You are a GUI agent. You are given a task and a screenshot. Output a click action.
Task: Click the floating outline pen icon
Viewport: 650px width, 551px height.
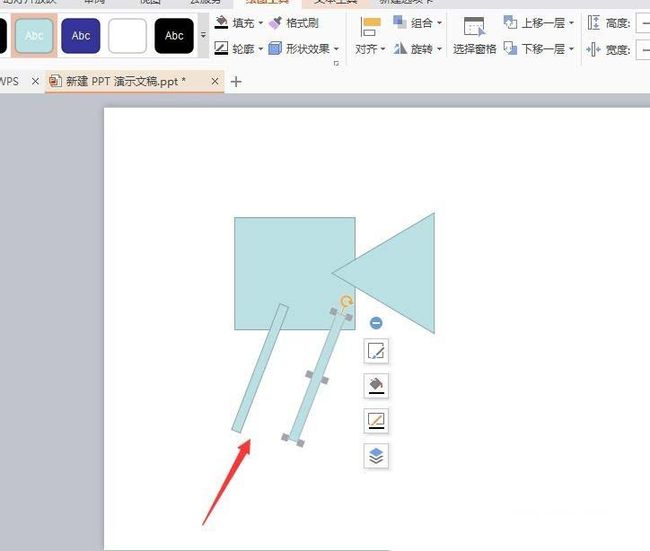(376, 421)
